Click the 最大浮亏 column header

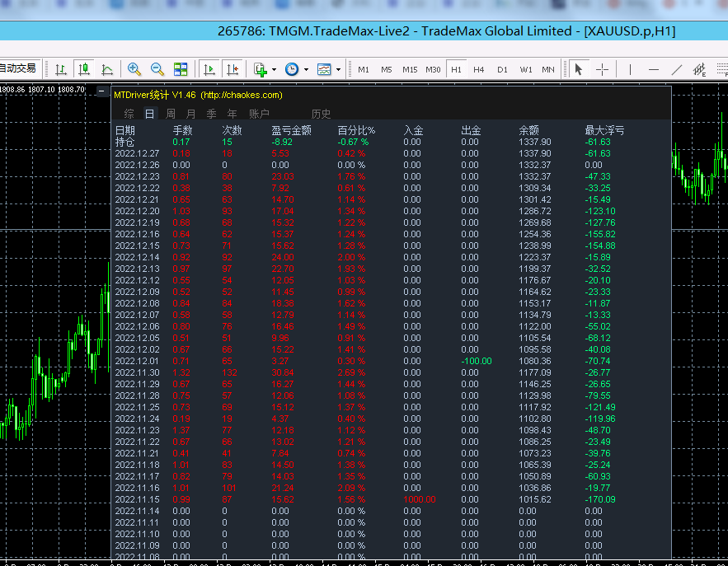(x=604, y=130)
